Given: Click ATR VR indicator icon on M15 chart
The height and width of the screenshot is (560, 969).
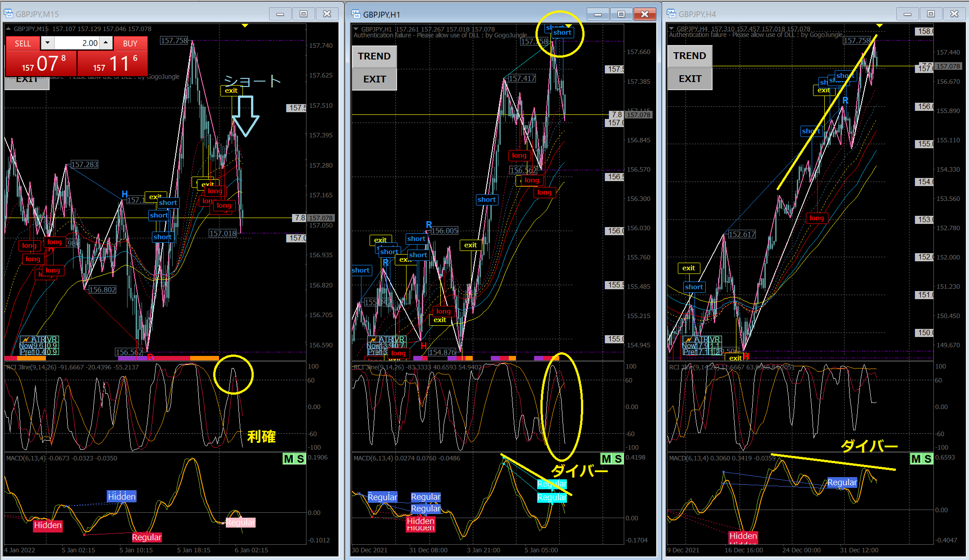Looking at the screenshot, I should 26,340.
